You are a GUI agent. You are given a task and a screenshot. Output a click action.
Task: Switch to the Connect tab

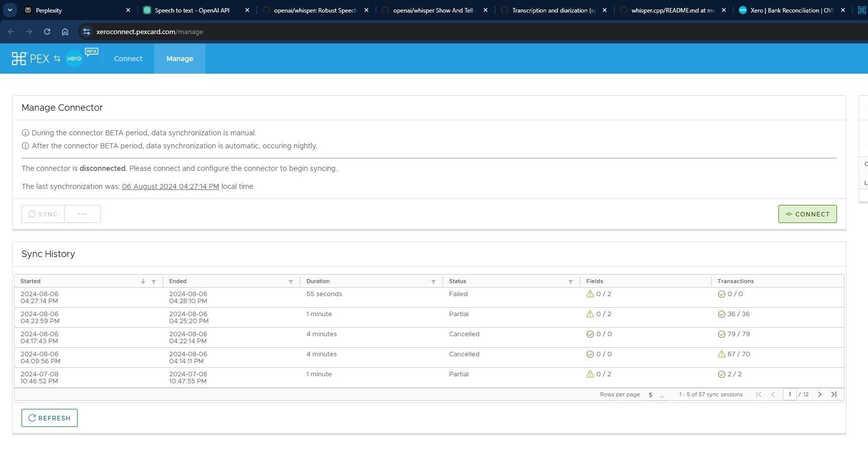[128, 59]
